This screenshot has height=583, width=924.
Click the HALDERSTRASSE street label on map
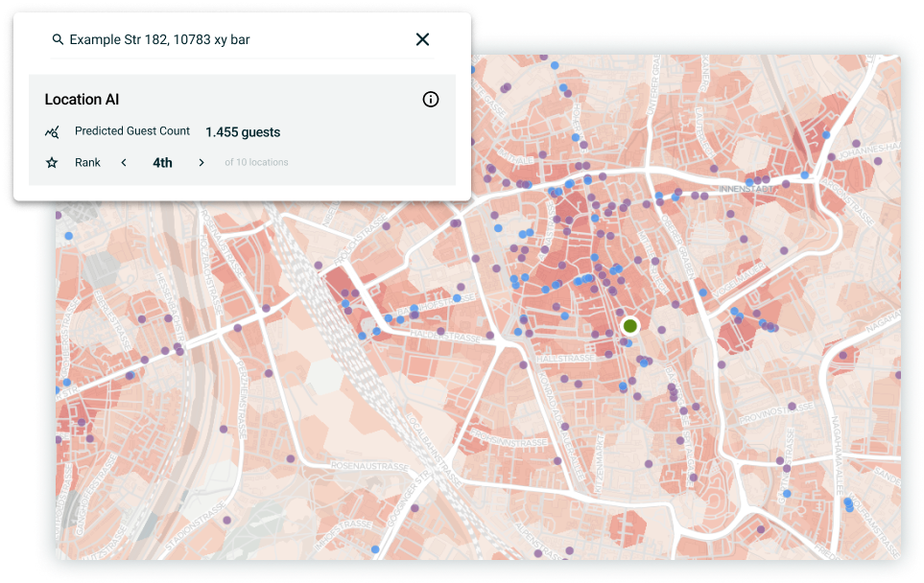click(445, 337)
